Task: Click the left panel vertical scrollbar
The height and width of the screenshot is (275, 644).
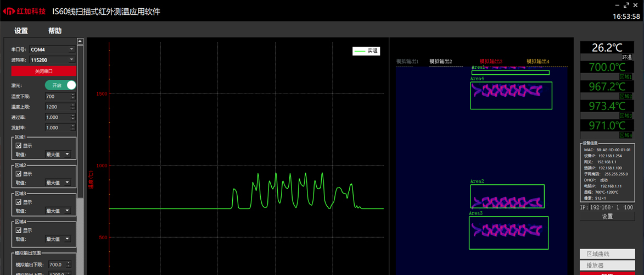Action: tap(80, 137)
